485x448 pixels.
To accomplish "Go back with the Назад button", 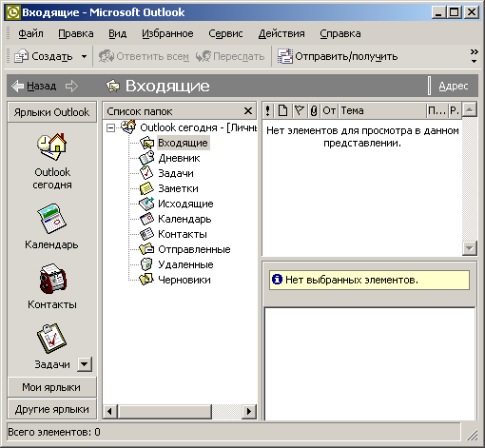I will pyautogui.click(x=34, y=86).
